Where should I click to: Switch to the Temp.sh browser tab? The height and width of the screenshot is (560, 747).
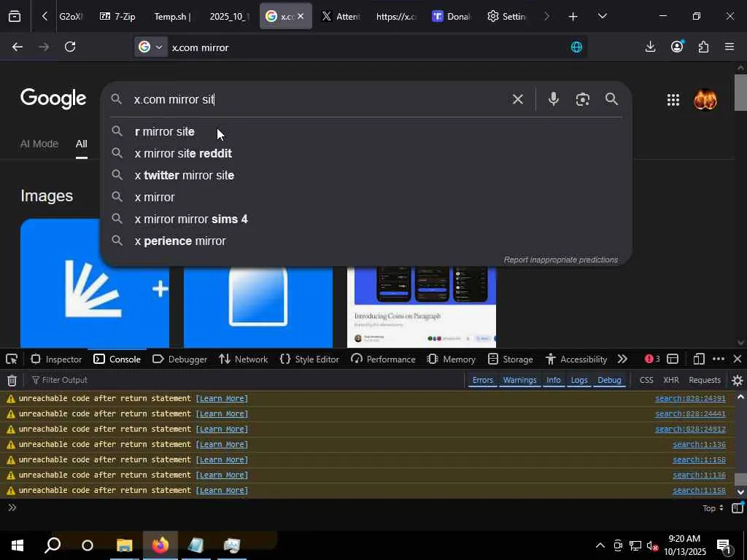(172, 16)
